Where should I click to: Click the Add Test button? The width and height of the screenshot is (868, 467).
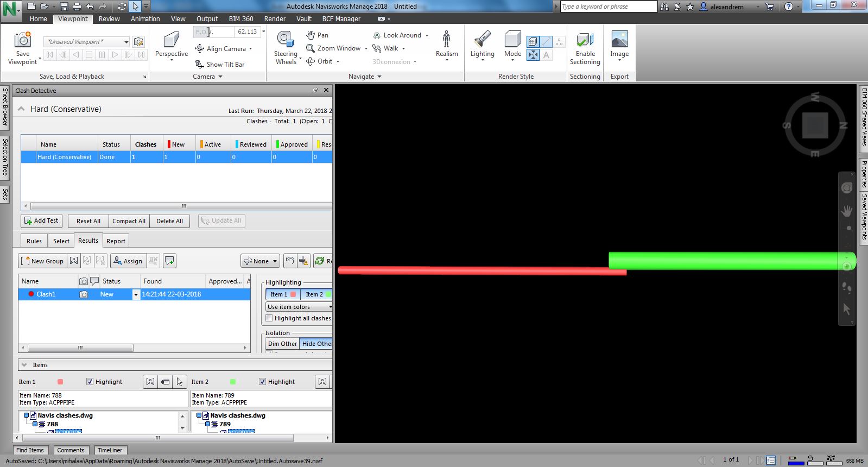click(x=42, y=221)
